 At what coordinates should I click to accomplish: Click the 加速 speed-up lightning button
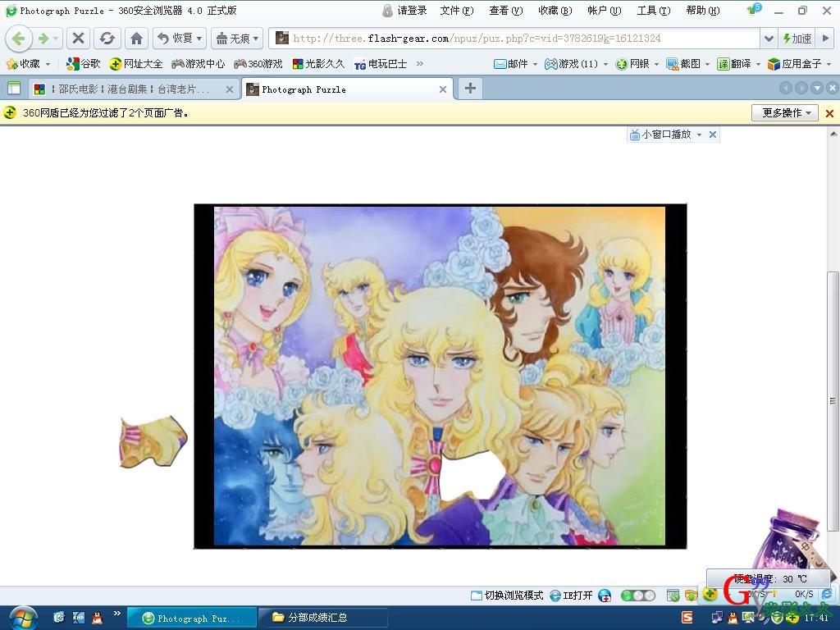pos(797,39)
